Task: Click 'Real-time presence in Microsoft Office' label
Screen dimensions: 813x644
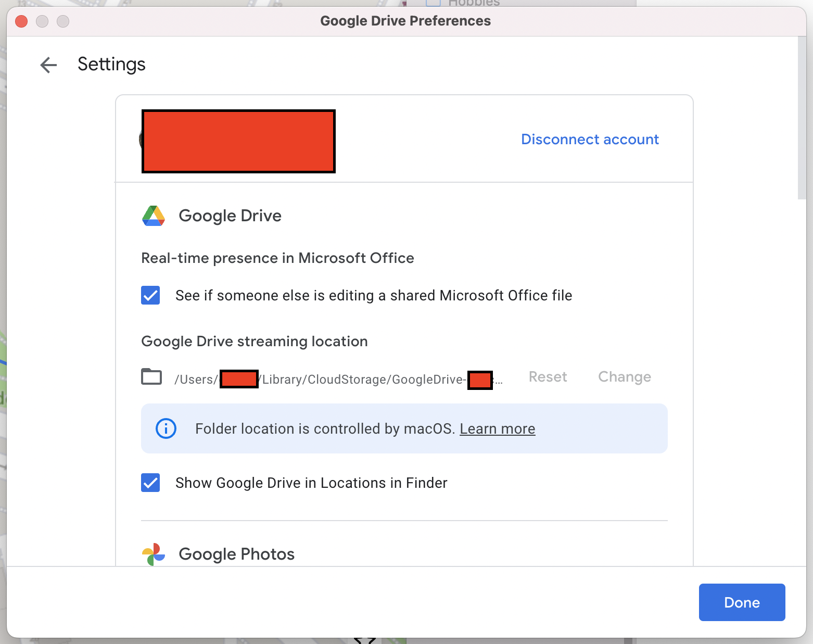Action: 277,258
